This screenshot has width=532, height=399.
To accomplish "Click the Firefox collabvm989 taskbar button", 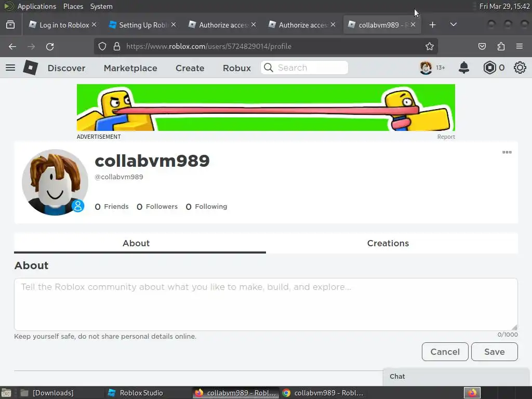I will pyautogui.click(x=236, y=393).
